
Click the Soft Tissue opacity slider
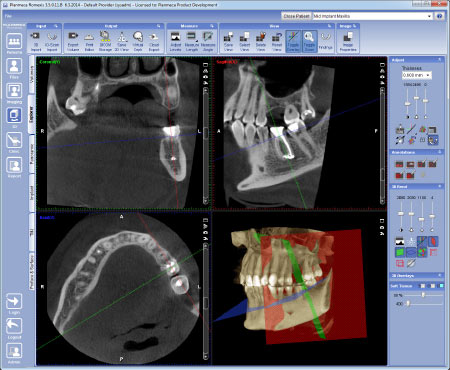[423, 295]
